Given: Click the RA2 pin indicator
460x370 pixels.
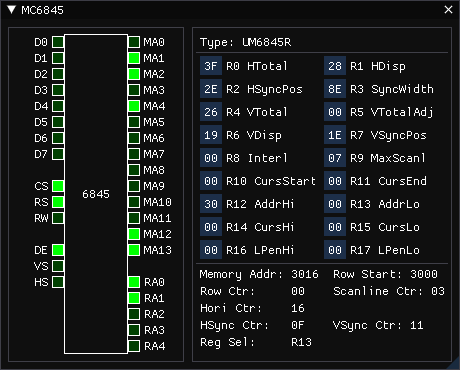Looking at the screenshot, I should click(x=134, y=314).
